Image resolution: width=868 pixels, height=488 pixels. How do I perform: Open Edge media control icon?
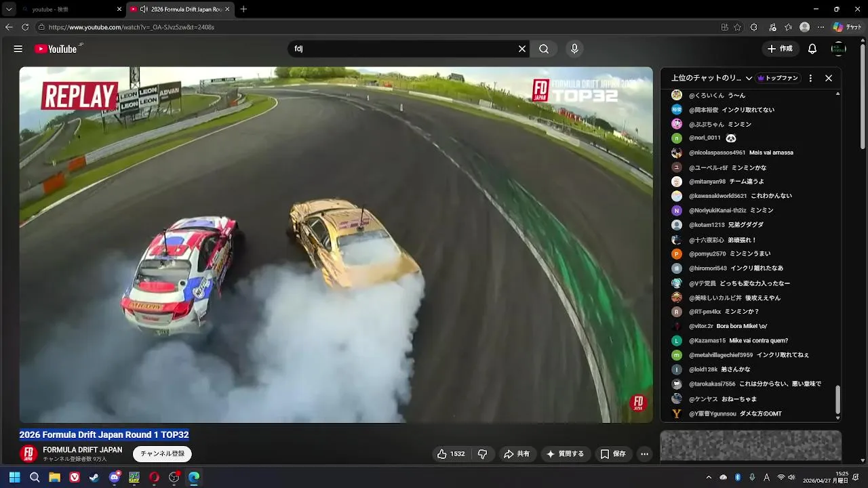(x=772, y=27)
